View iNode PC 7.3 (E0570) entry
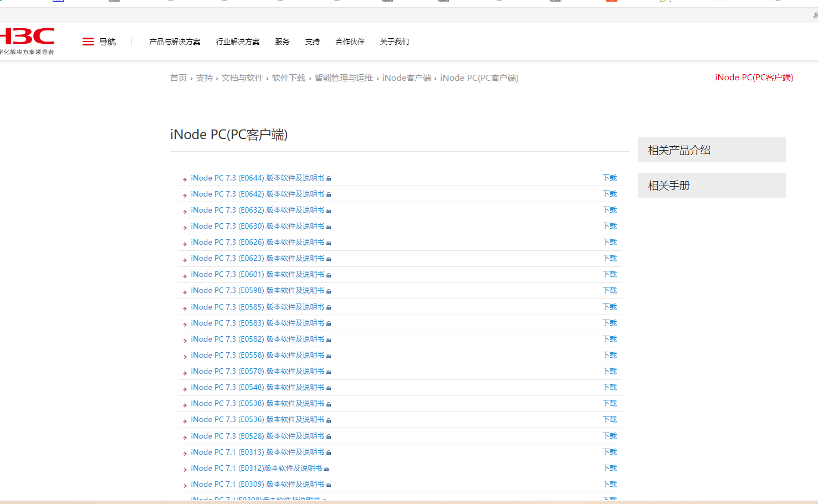 258,371
